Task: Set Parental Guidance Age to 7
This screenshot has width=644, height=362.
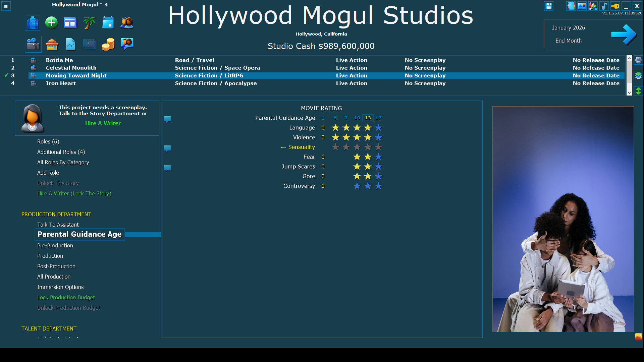Action: [346, 118]
